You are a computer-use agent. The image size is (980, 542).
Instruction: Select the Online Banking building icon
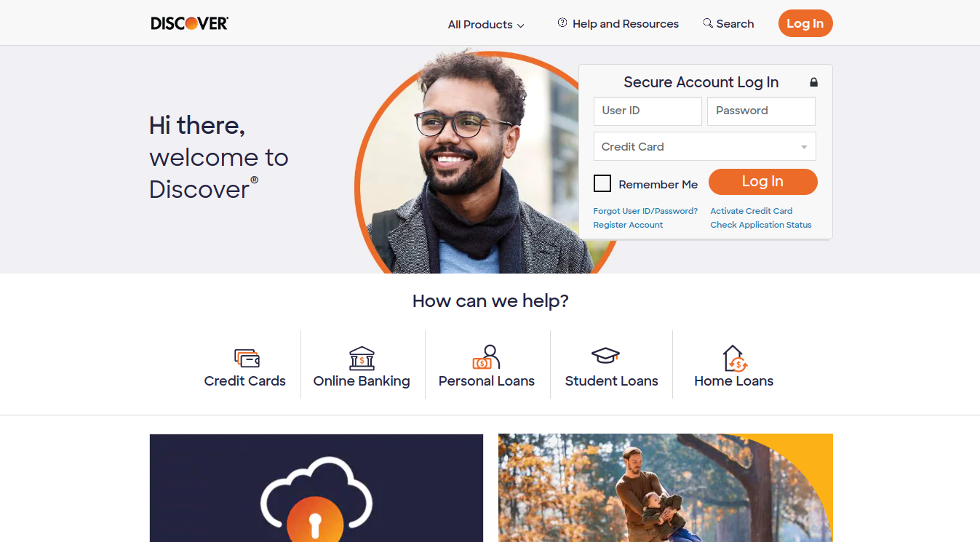pyautogui.click(x=362, y=358)
